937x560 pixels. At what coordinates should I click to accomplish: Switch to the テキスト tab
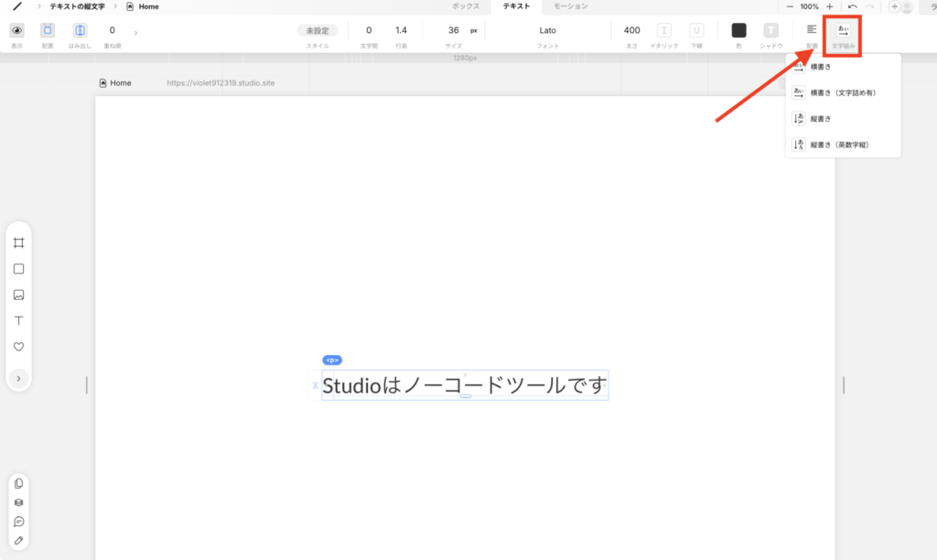(x=516, y=6)
